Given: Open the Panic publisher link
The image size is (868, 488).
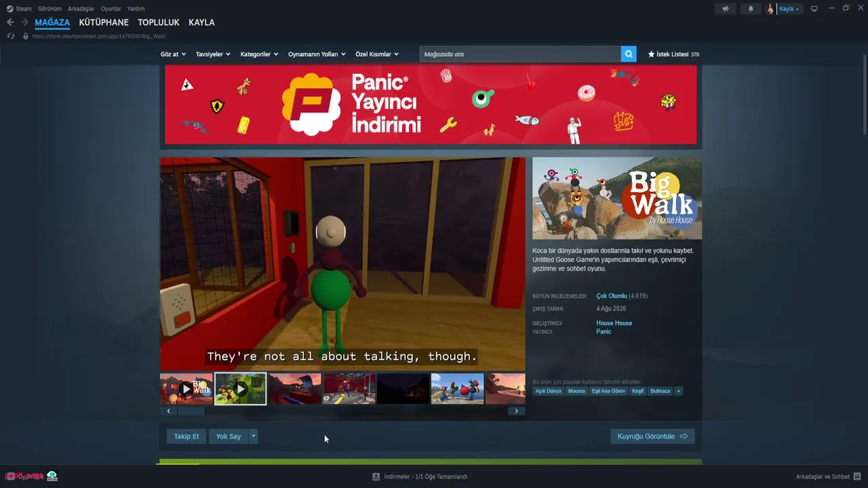Looking at the screenshot, I should point(604,331).
